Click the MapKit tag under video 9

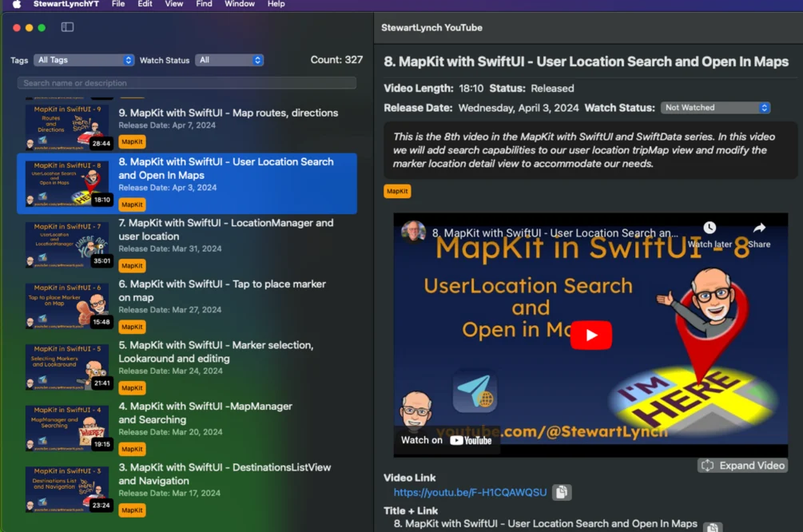pos(132,142)
